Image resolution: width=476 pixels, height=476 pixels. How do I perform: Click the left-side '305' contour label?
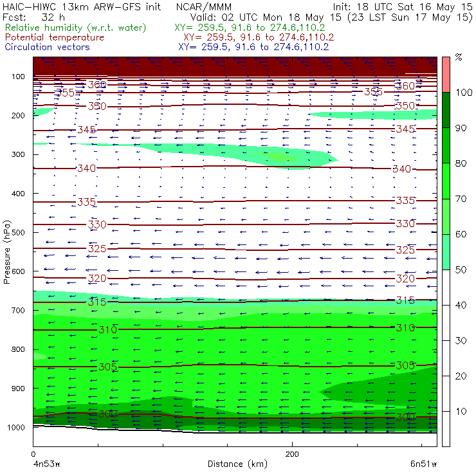[108, 367]
